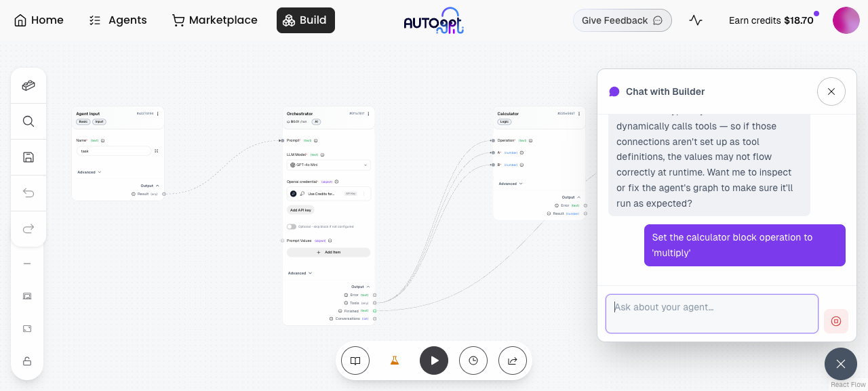Click the Orchestrator Finished output handle
The image size is (868, 391).
(374, 310)
